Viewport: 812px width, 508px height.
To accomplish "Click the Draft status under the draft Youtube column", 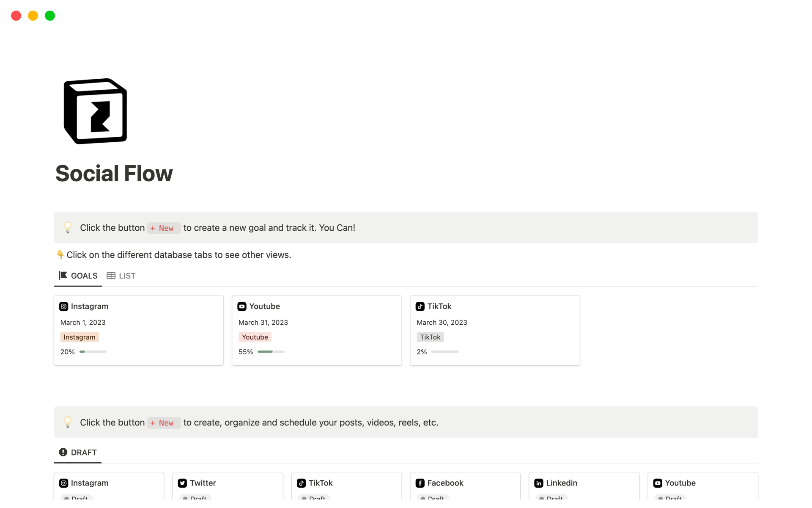I will [x=671, y=497].
